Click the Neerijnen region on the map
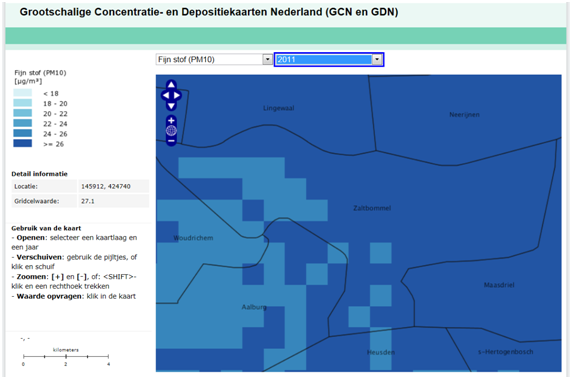This screenshot has width=572, height=379. click(464, 115)
